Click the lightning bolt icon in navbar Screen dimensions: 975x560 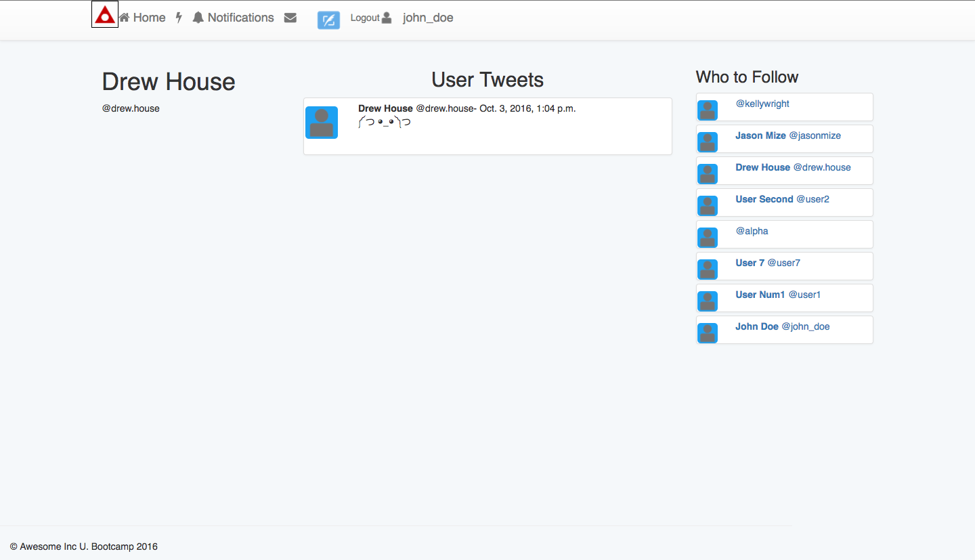179,18
